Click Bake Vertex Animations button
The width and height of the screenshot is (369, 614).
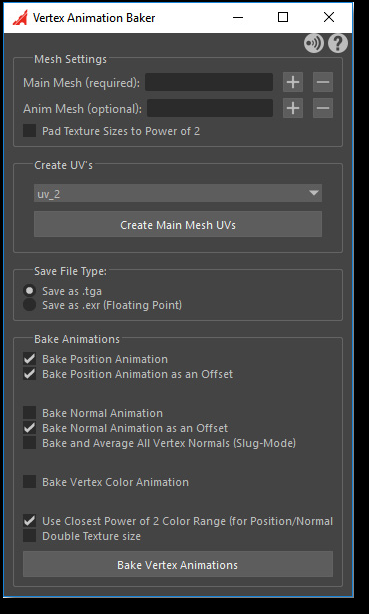[178, 564]
